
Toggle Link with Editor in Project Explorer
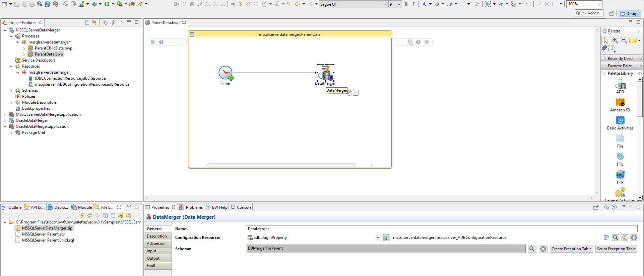(94, 22)
